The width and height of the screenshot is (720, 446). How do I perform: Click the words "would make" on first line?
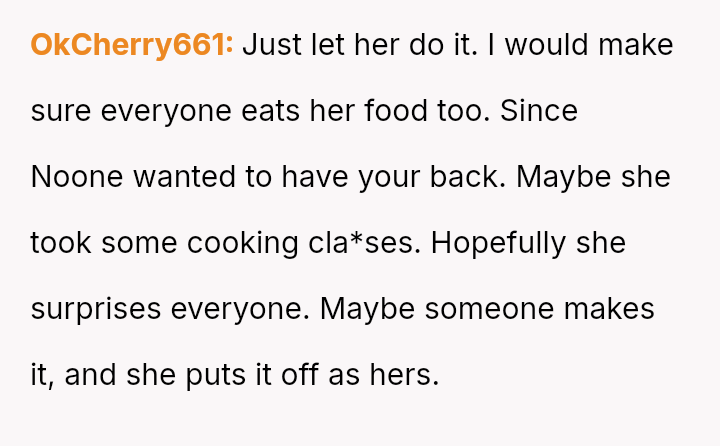pyautogui.click(x=589, y=45)
